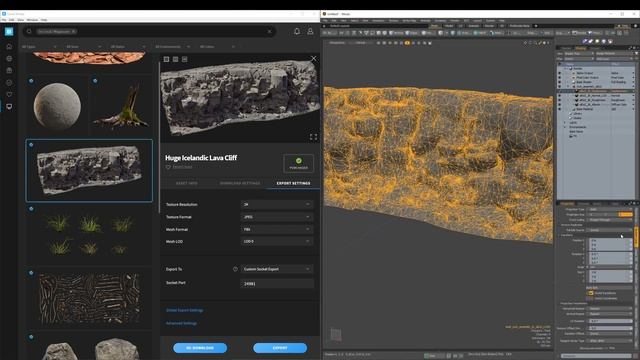The image size is (640, 360).
Task: Toggle visibility of Final Color Output layer
Action: pyautogui.click(x=560, y=78)
